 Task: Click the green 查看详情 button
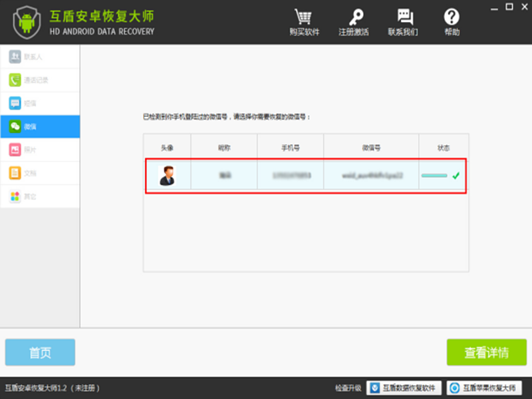pos(487,352)
